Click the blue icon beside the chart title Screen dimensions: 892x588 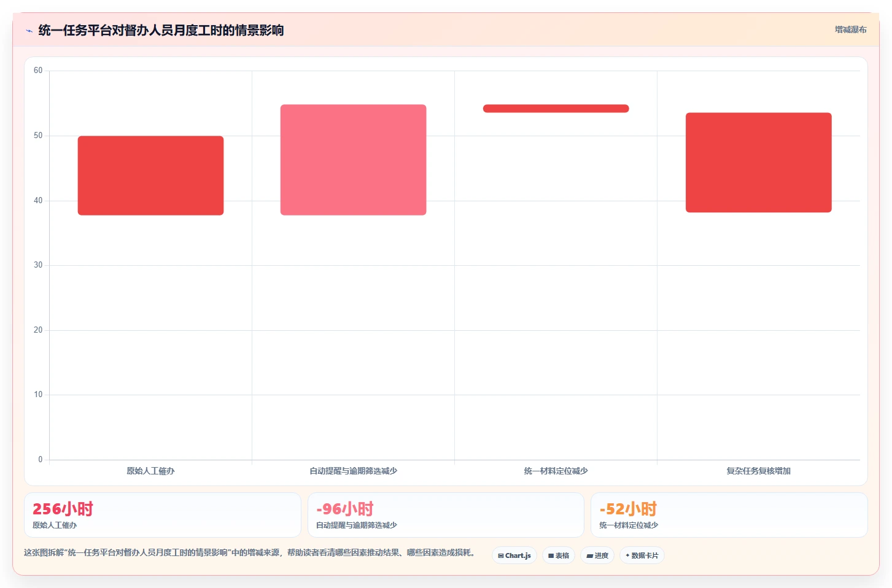29,31
